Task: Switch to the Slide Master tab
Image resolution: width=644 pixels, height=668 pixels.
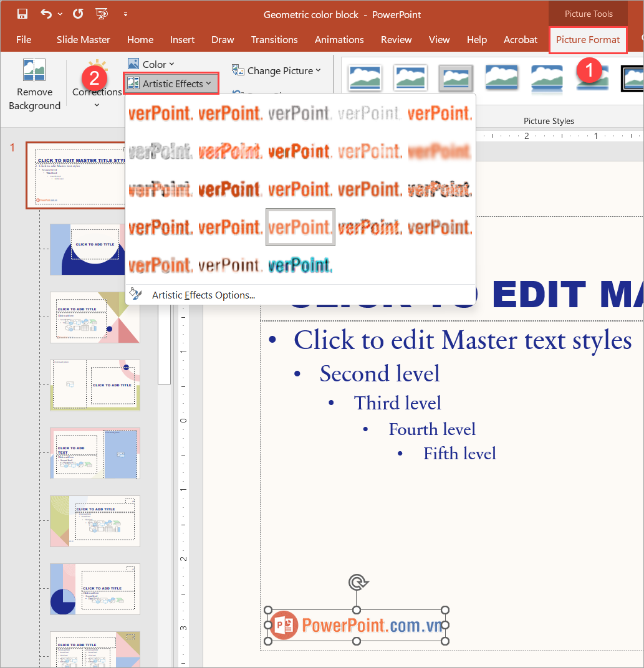Action: (84, 40)
